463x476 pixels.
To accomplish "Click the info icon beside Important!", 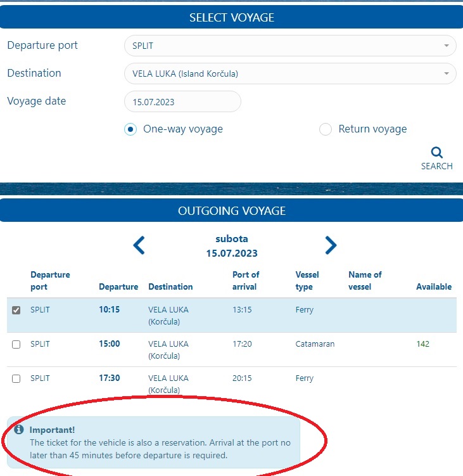I will click(x=19, y=430).
